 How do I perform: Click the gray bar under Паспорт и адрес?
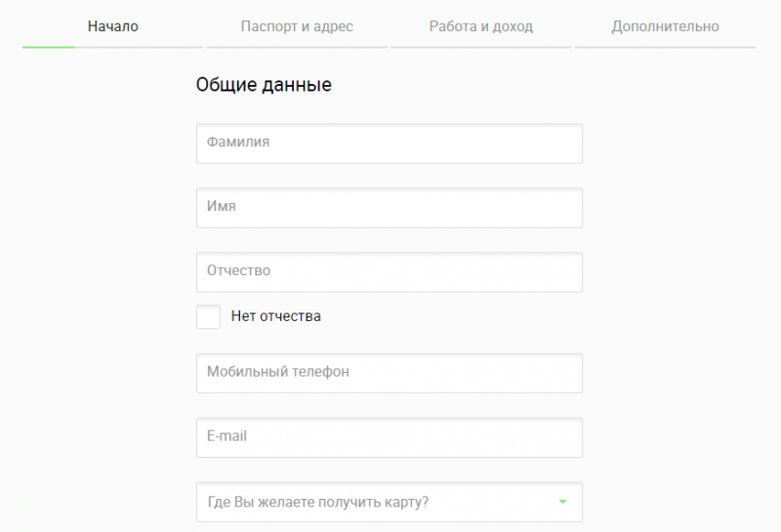[297, 47]
